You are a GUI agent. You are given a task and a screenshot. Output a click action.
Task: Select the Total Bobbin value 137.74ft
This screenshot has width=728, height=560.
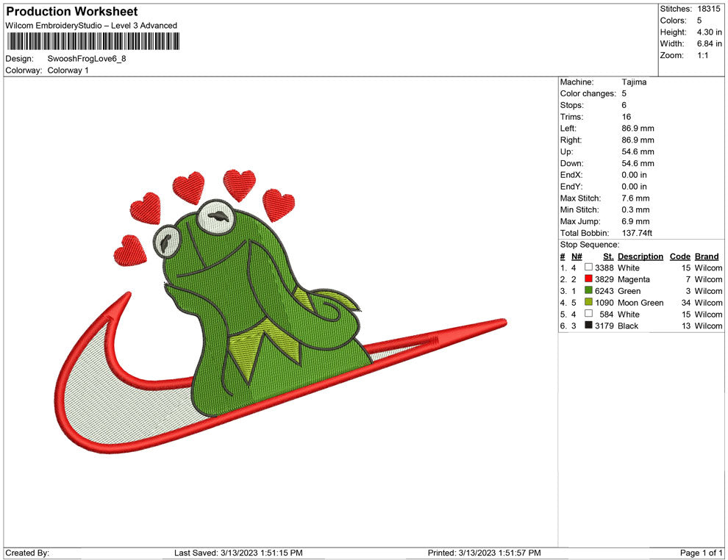(637, 233)
